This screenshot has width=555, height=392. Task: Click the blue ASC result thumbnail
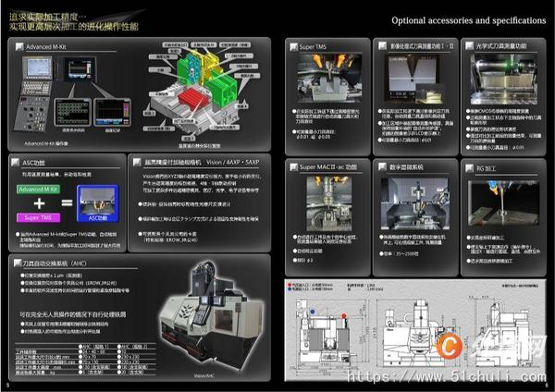click(98, 203)
